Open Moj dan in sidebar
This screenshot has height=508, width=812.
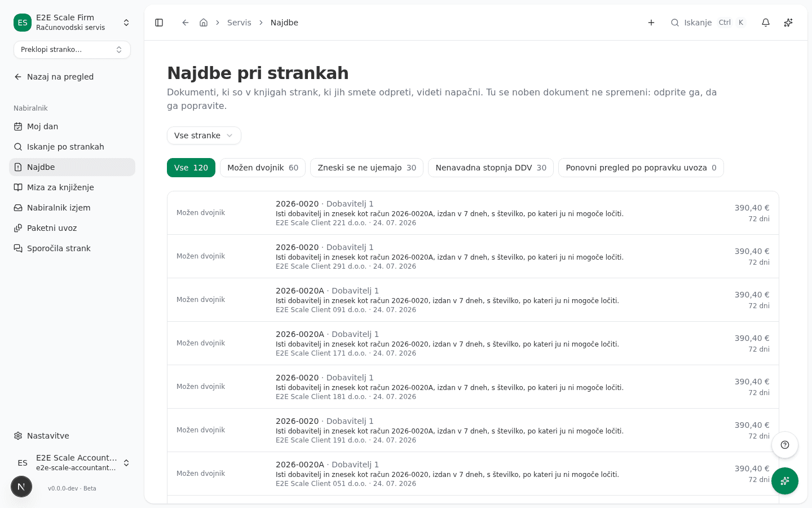click(72, 126)
